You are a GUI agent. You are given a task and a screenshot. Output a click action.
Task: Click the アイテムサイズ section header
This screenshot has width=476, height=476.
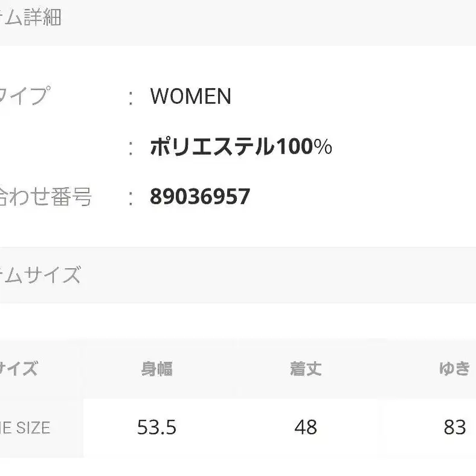pyautogui.click(x=39, y=275)
